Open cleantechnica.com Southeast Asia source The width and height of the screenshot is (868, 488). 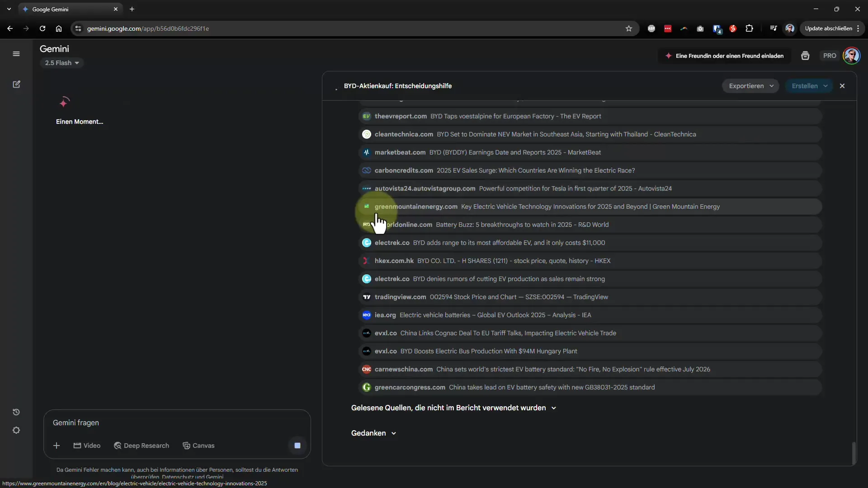pyautogui.click(x=590, y=134)
